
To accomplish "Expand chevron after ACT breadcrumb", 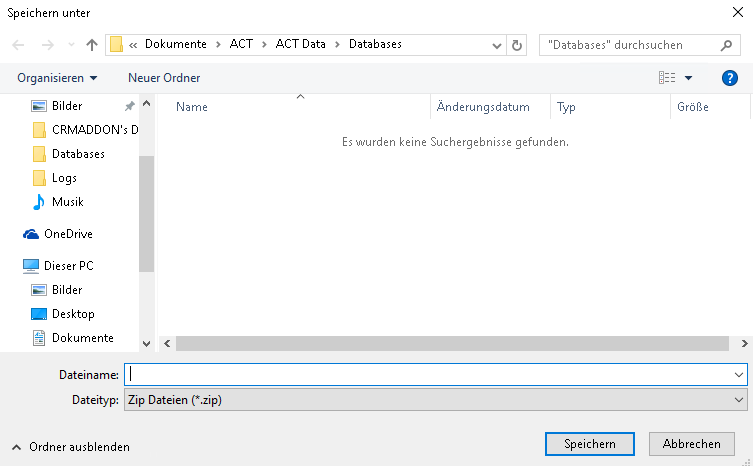I will tap(264, 45).
